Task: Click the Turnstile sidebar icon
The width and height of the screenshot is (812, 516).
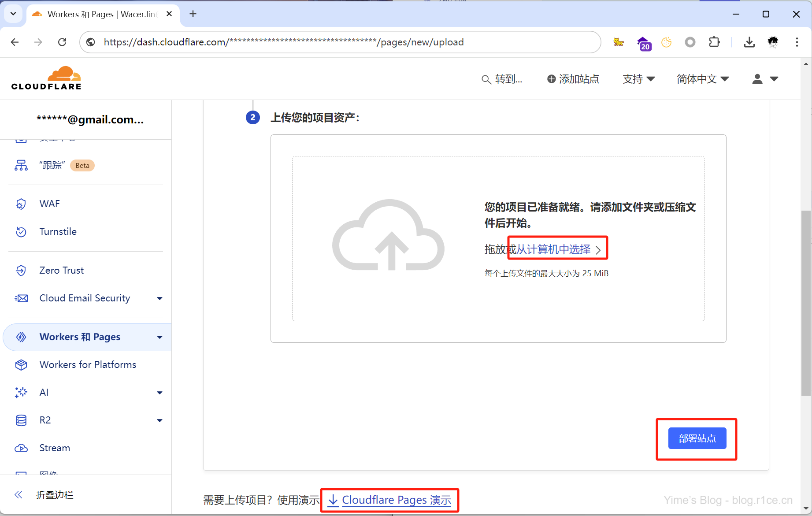Action: (21, 232)
